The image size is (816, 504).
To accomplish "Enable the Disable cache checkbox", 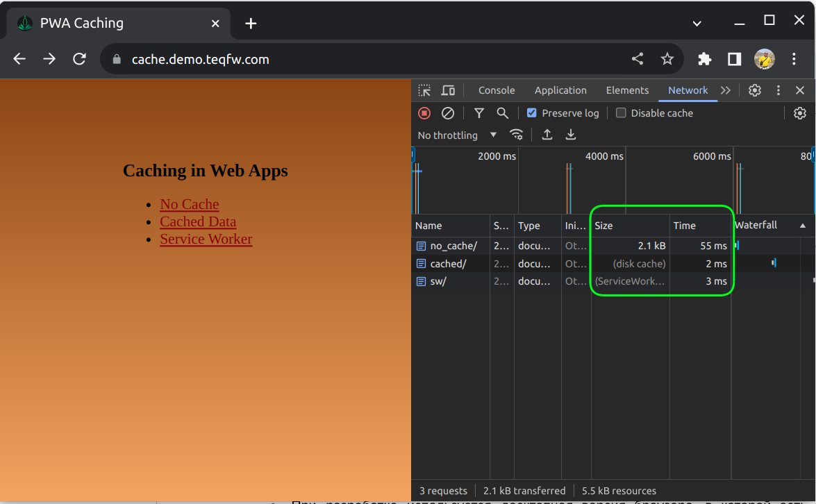I will 621,113.
